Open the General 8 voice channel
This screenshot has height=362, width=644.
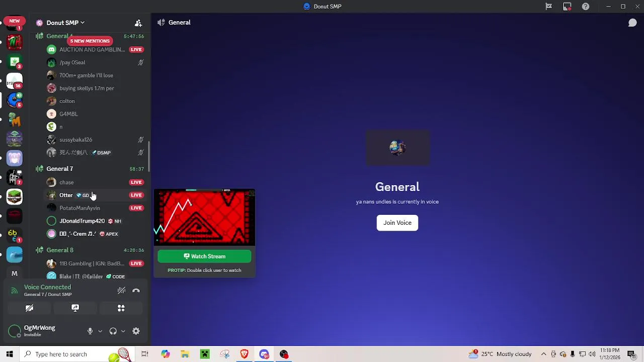60,250
